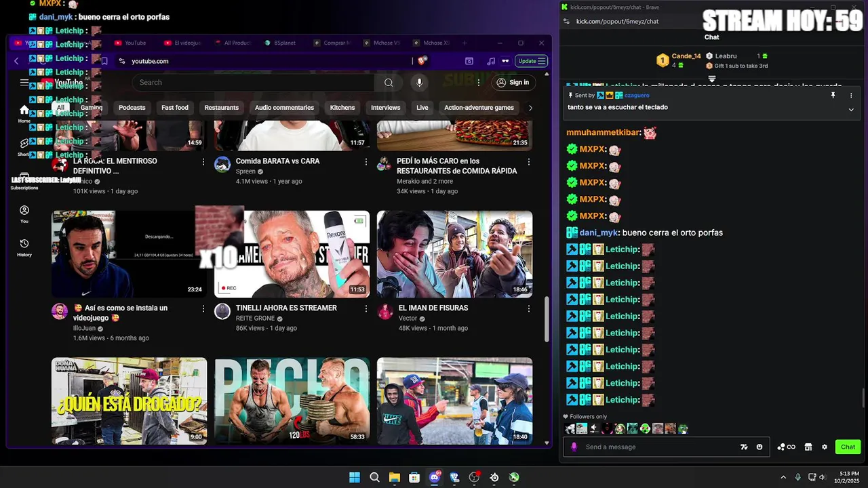Start voice search with the microphone icon
The height and width of the screenshot is (488, 868).
pyautogui.click(x=420, y=83)
